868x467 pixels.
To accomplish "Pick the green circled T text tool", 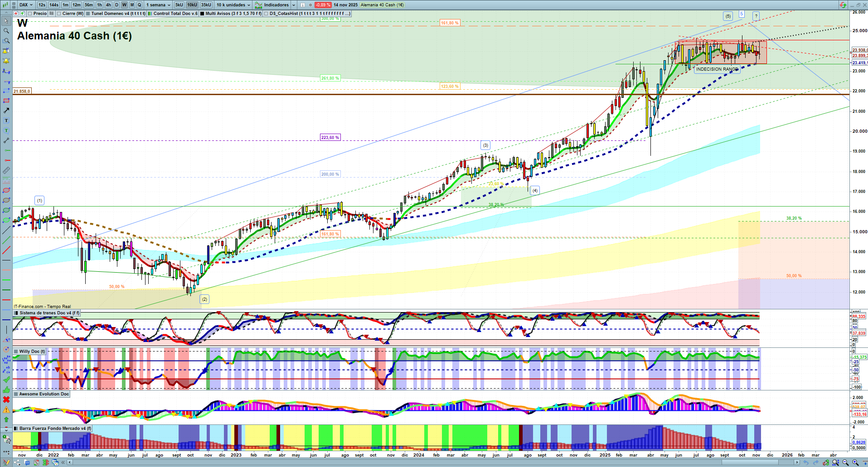I will pyautogui.click(x=6, y=130).
